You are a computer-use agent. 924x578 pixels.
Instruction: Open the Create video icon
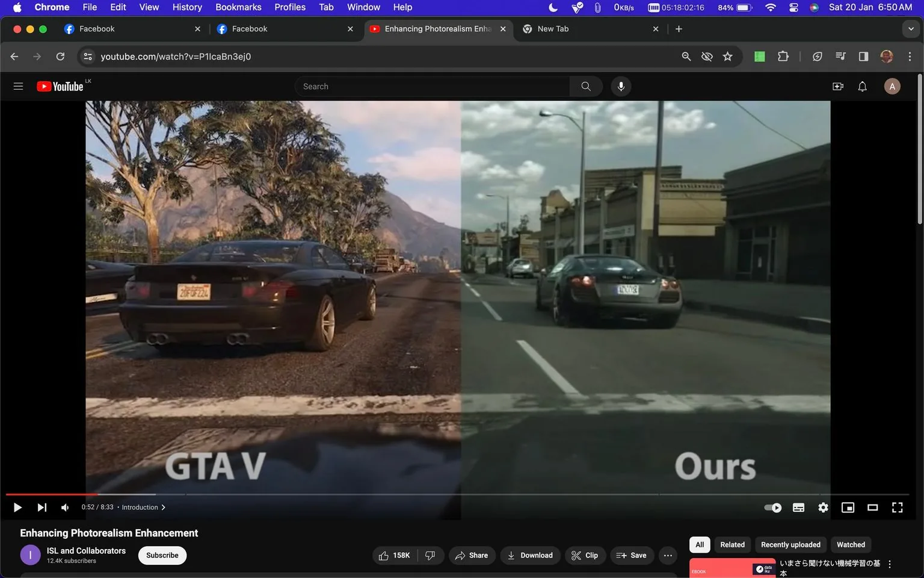pos(837,86)
